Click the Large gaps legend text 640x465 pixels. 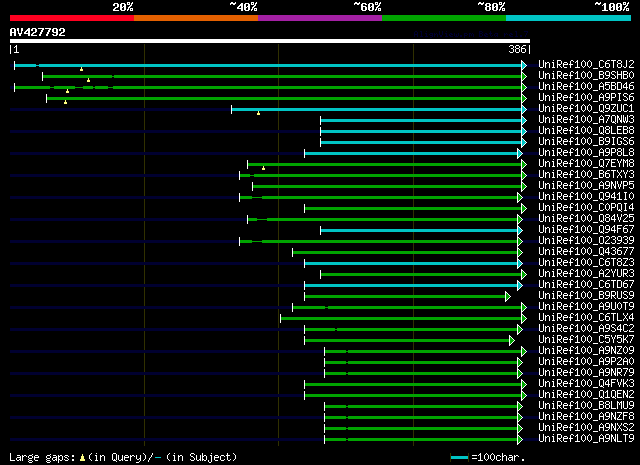pos(42,458)
